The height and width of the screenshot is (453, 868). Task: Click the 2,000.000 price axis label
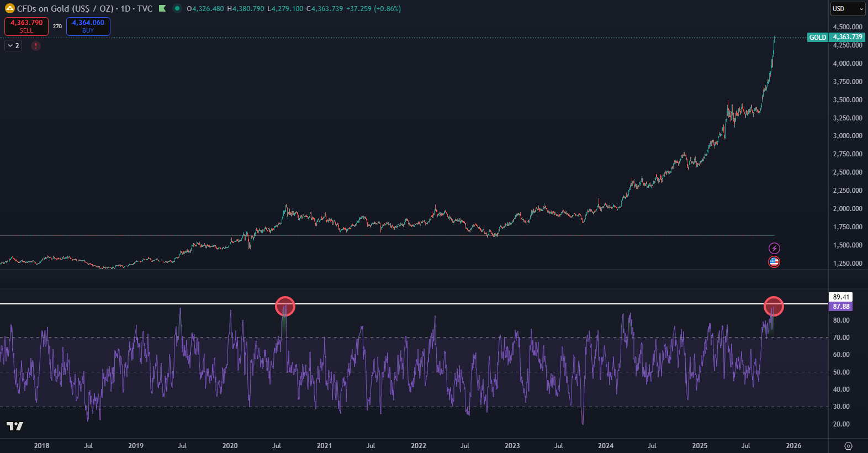coord(848,209)
